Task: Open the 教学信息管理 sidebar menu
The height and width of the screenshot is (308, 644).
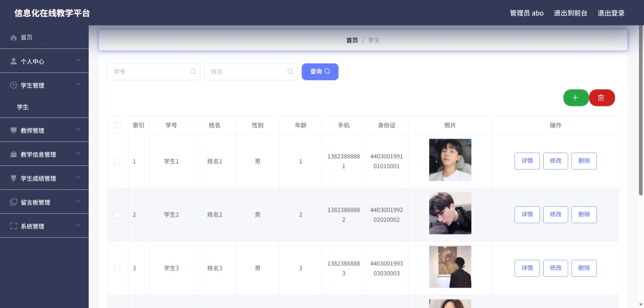Action: pyautogui.click(x=44, y=154)
